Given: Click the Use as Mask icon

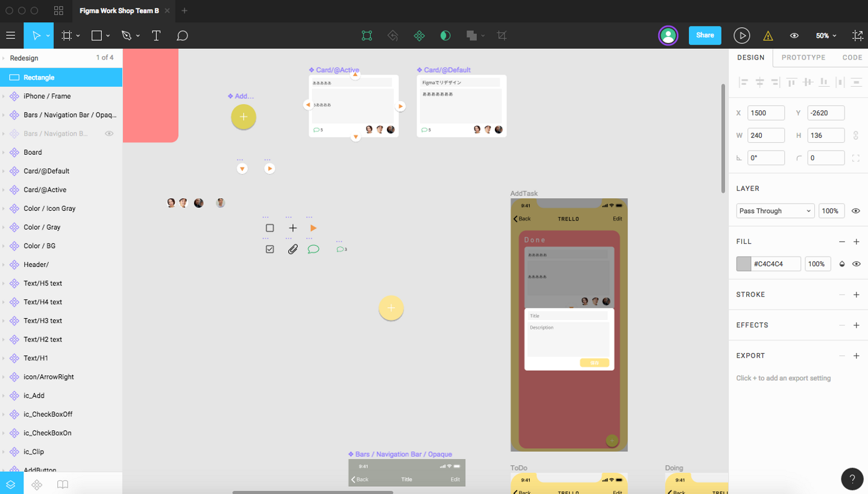Looking at the screenshot, I should point(445,36).
